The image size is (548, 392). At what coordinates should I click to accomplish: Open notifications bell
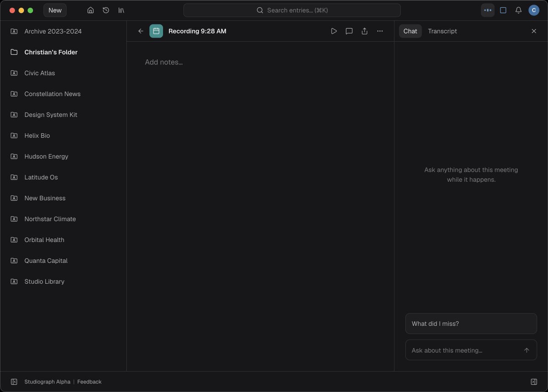coord(518,10)
